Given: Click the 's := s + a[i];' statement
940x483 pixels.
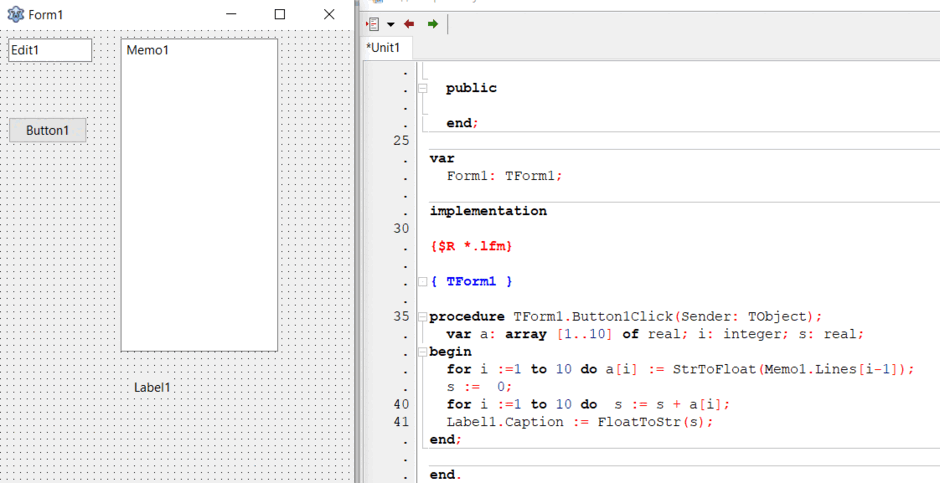Looking at the screenshot, I should pos(670,404).
